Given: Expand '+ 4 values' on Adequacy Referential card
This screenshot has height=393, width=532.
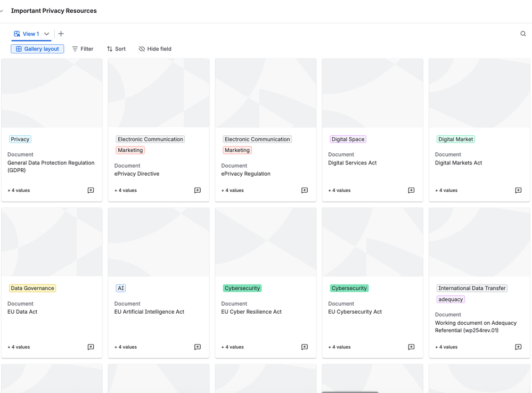Looking at the screenshot, I should [446, 347].
